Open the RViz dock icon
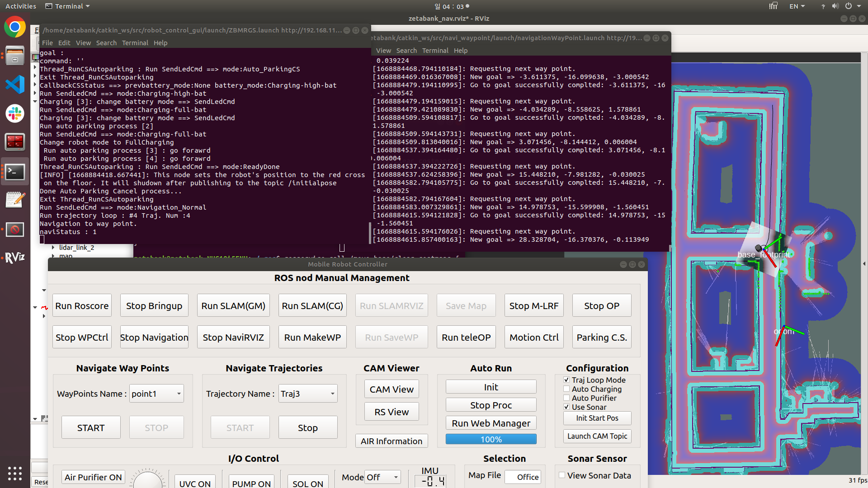The width and height of the screenshot is (868, 488). [x=15, y=258]
